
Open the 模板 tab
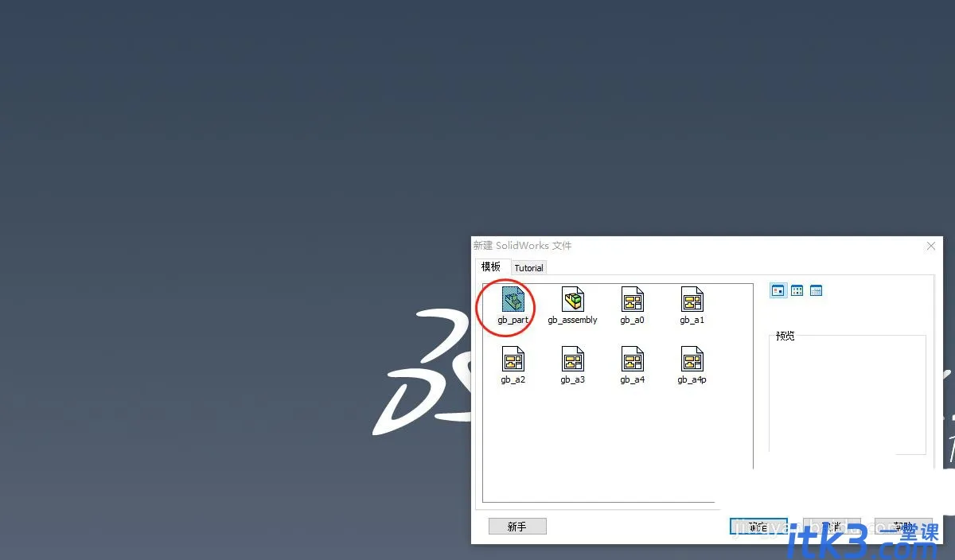tap(491, 266)
